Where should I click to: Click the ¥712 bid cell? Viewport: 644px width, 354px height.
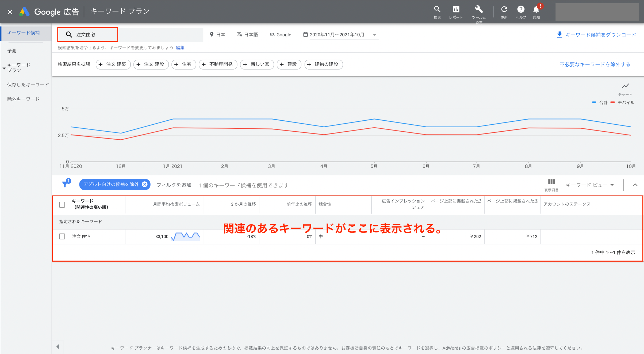(x=532, y=236)
